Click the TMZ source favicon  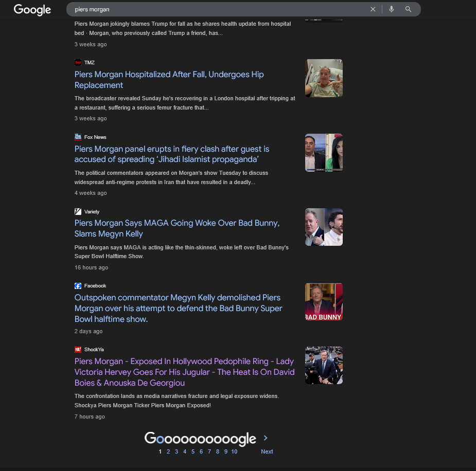(x=78, y=62)
